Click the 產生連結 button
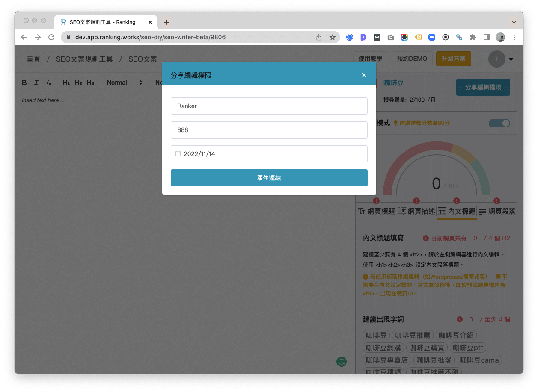Screen dimensions: 538x392 (x=269, y=178)
